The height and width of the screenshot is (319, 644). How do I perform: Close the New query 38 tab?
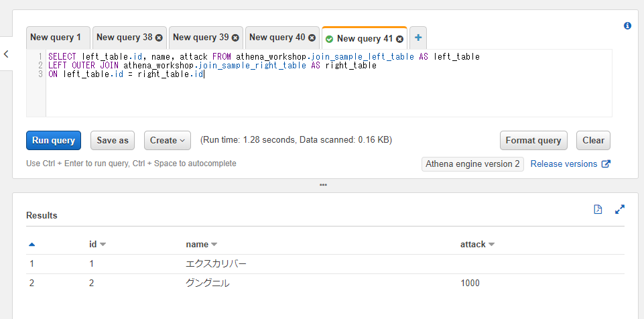159,38
